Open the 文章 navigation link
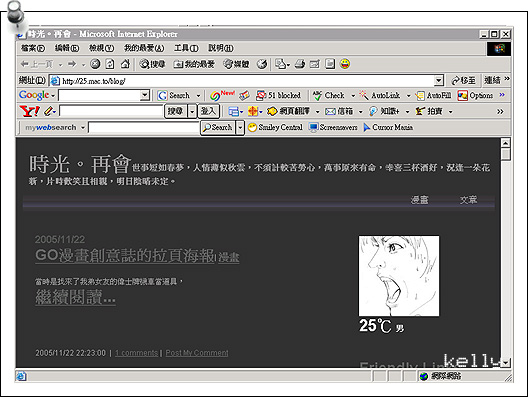The image size is (528, 397). 468,200
